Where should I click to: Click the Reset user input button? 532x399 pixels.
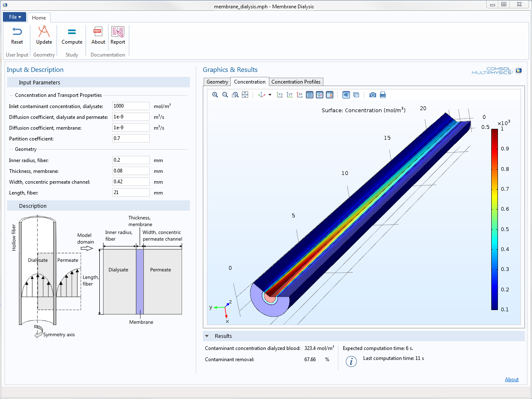pyautogui.click(x=17, y=36)
